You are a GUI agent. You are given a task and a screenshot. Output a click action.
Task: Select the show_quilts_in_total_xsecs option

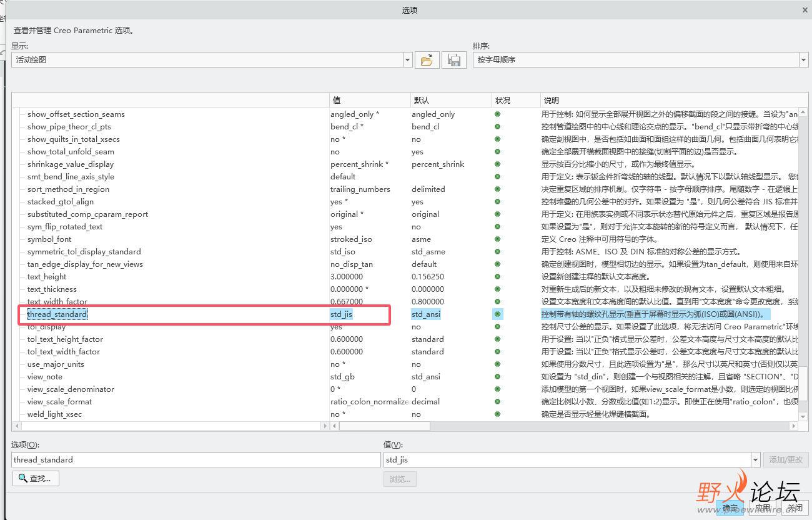click(x=74, y=139)
